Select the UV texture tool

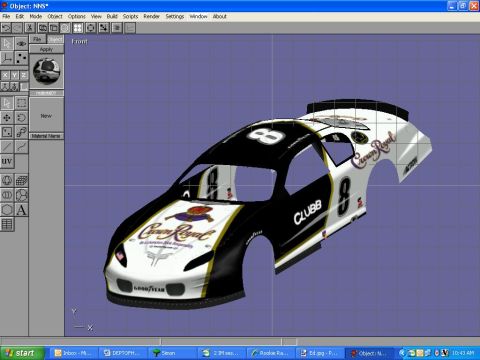7,162
